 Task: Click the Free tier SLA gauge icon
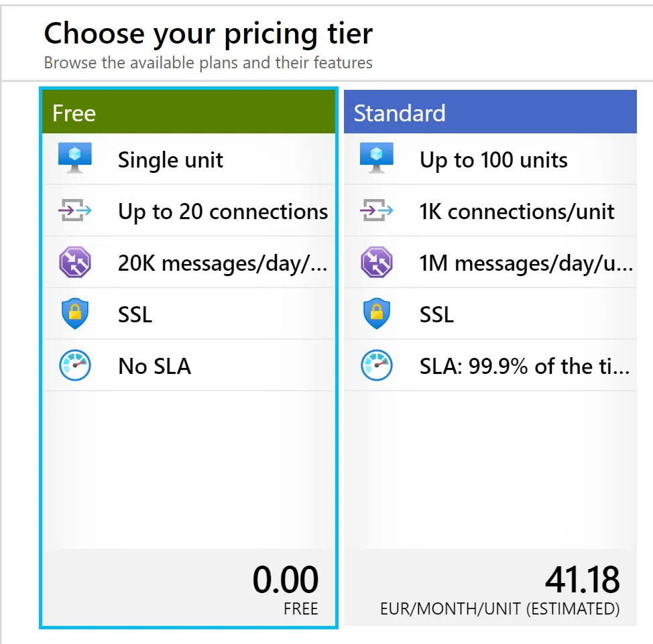pyautogui.click(x=75, y=365)
